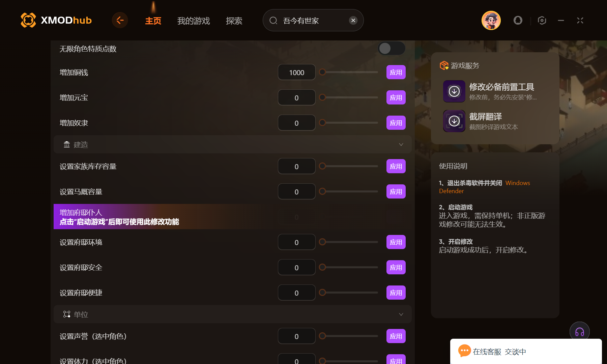Download the 修改必备前置工具 tool
Viewport: 607px width, 364px height.
[x=454, y=91]
